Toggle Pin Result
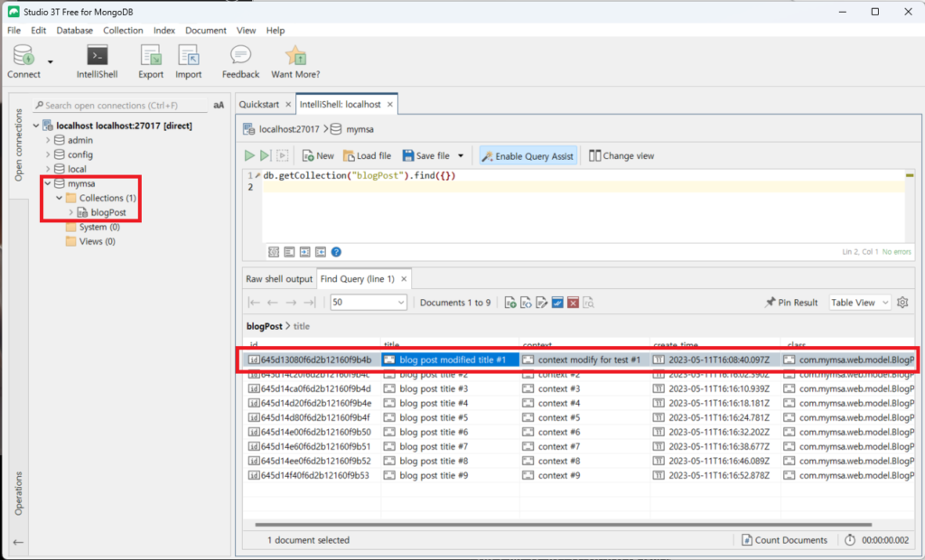The height and width of the screenshot is (560, 925). click(791, 303)
